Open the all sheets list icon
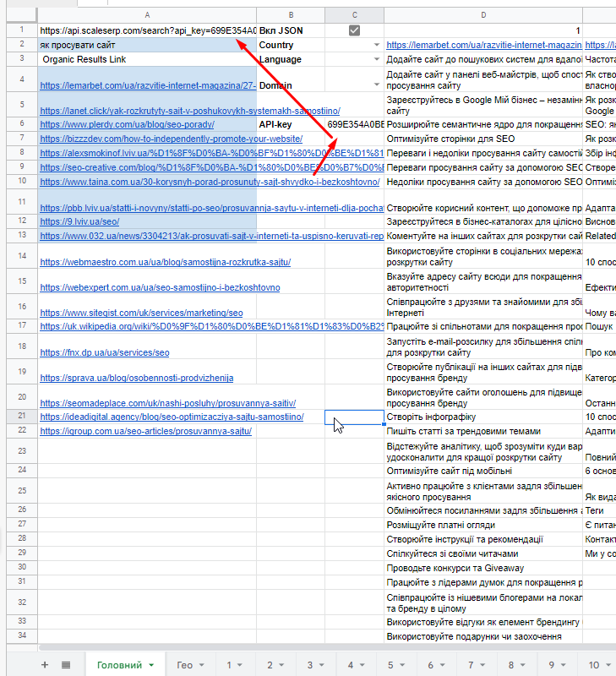This screenshot has width=616, height=676. [66, 665]
